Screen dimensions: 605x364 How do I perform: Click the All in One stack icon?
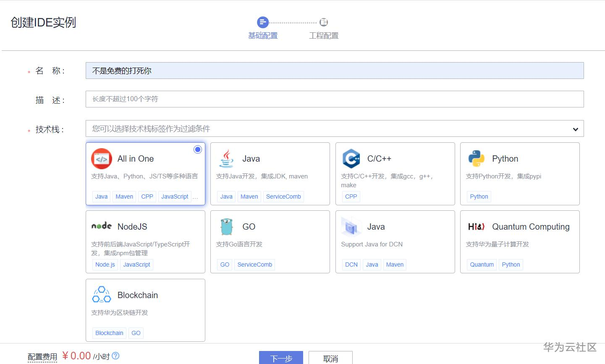click(101, 159)
